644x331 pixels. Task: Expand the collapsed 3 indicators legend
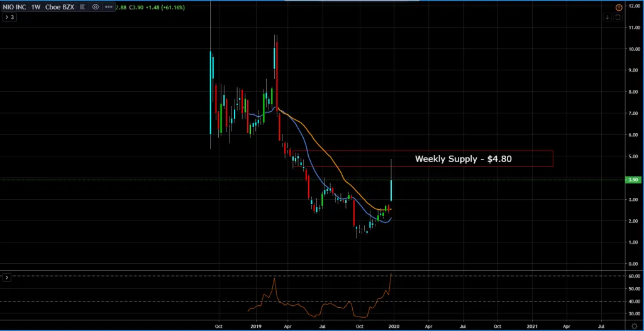pos(9,17)
